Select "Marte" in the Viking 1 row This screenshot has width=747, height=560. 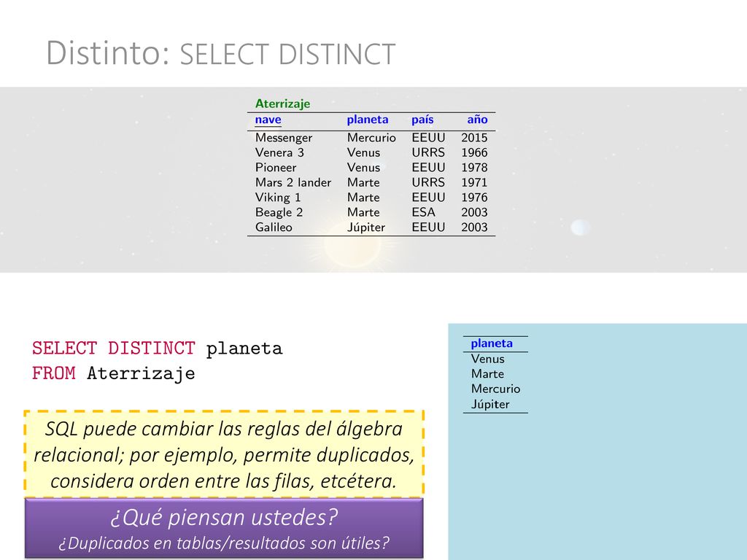[x=363, y=198]
